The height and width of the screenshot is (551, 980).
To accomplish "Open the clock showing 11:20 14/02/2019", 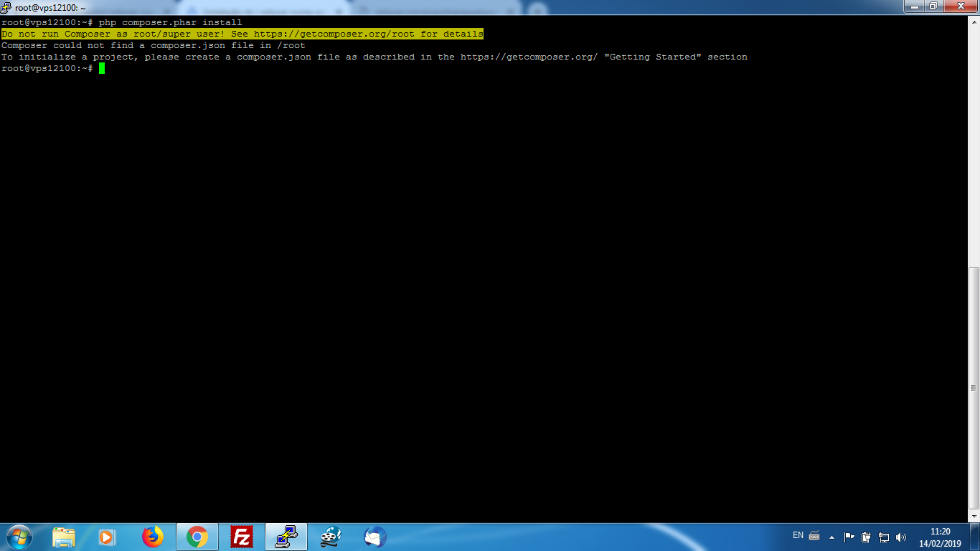I will point(941,537).
